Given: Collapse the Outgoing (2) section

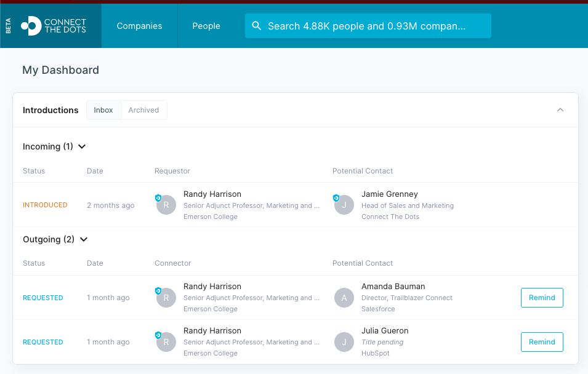Looking at the screenshot, I should (84, 239).
